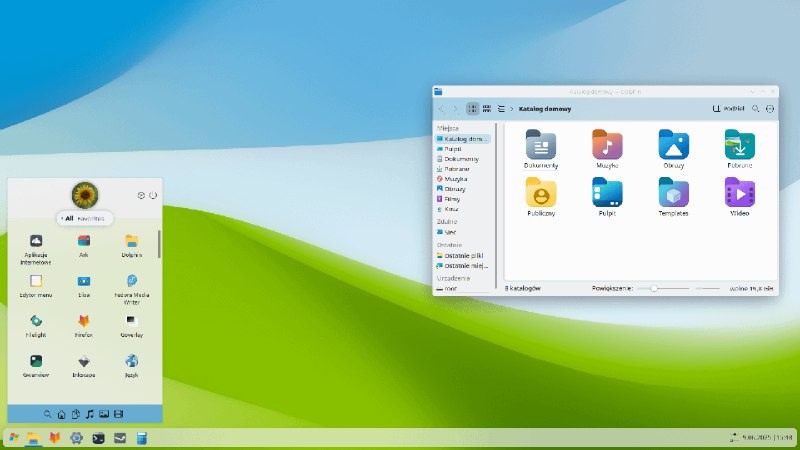
Task: Go back in Dolphin navigation
Action: (x=441, y=109)
